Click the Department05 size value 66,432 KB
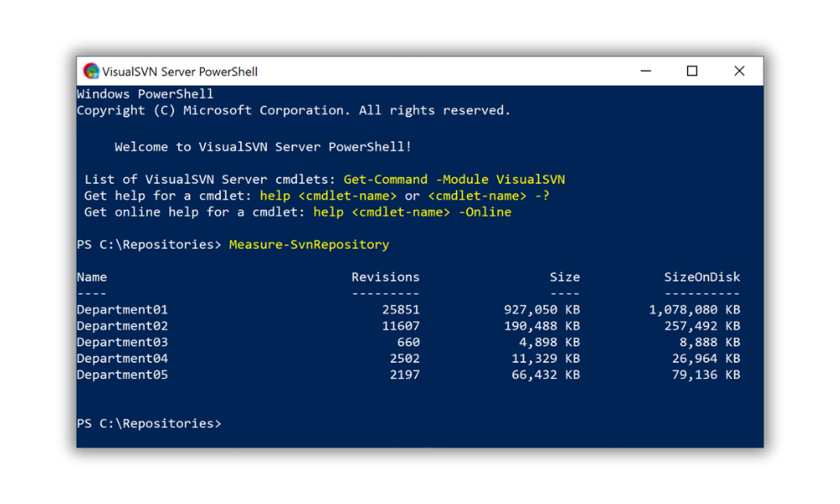840x504 pixels. 545,374
